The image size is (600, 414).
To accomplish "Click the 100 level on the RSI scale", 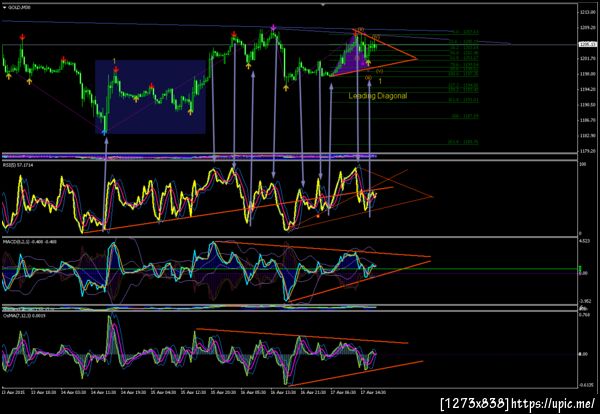I will point(581,165).
